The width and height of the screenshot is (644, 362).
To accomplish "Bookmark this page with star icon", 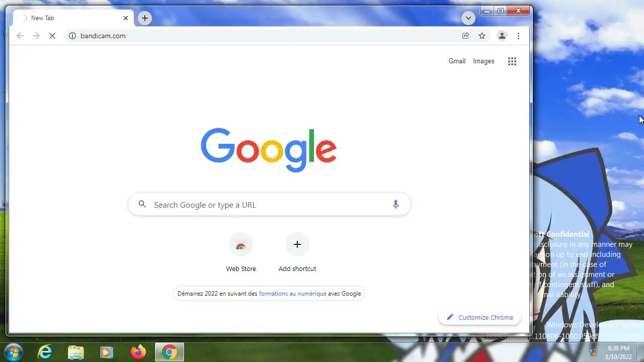I will point(482,36).
